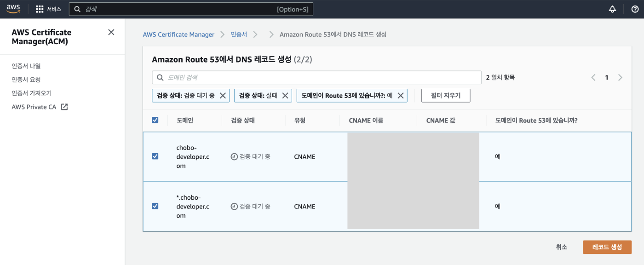Screen dimensions: 644x265
Task: Click 예 value in wildcard row
Action: click(x=498, y=206)
